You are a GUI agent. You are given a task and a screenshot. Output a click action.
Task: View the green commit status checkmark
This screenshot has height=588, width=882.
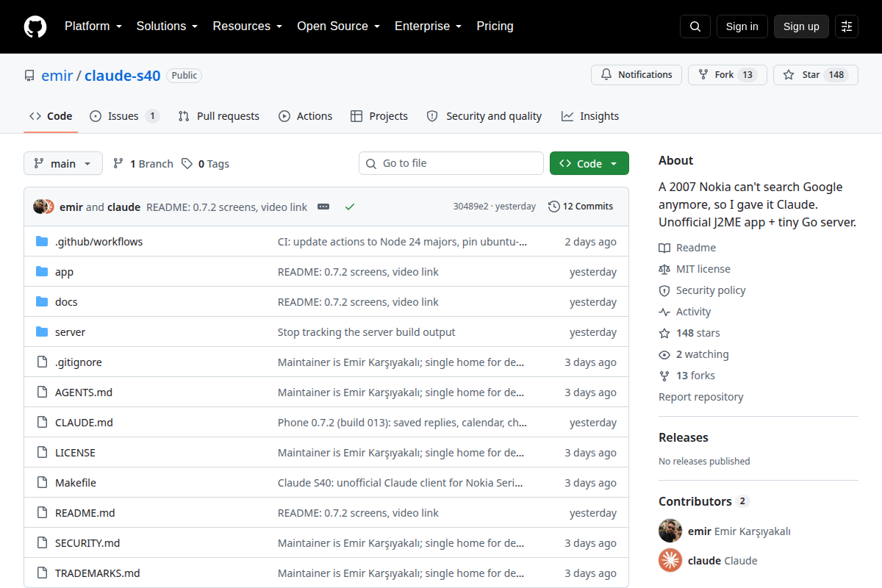coord(350,207)
